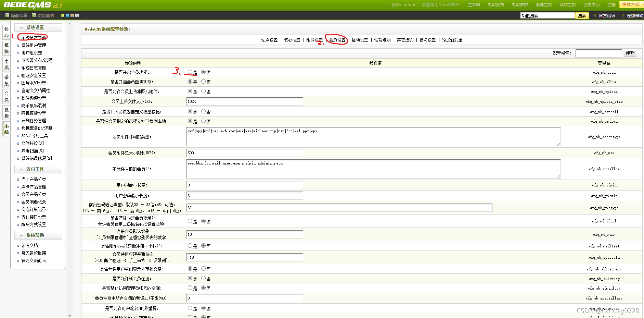Open 支付接口设置 in the sidebar
This screenshot has width=644, height=318.
pyautogui.click(x=34, y=217)
